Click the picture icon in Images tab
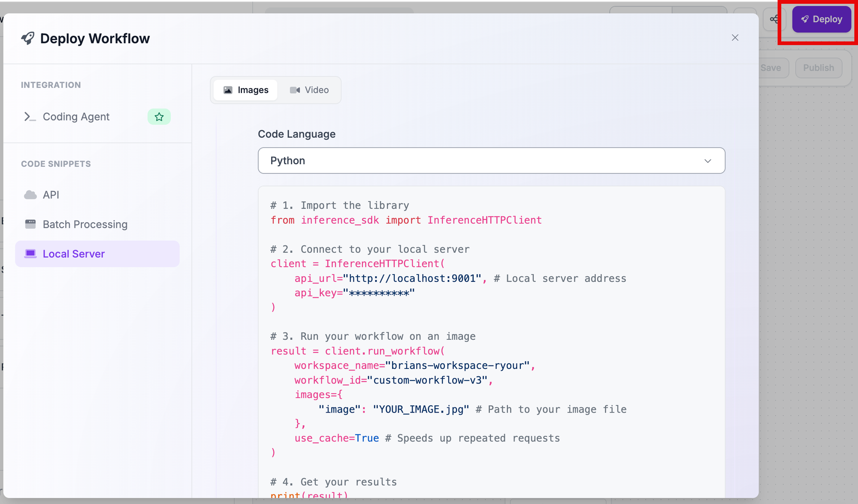Screen dimensions: 858x504 tap(228, 90)
